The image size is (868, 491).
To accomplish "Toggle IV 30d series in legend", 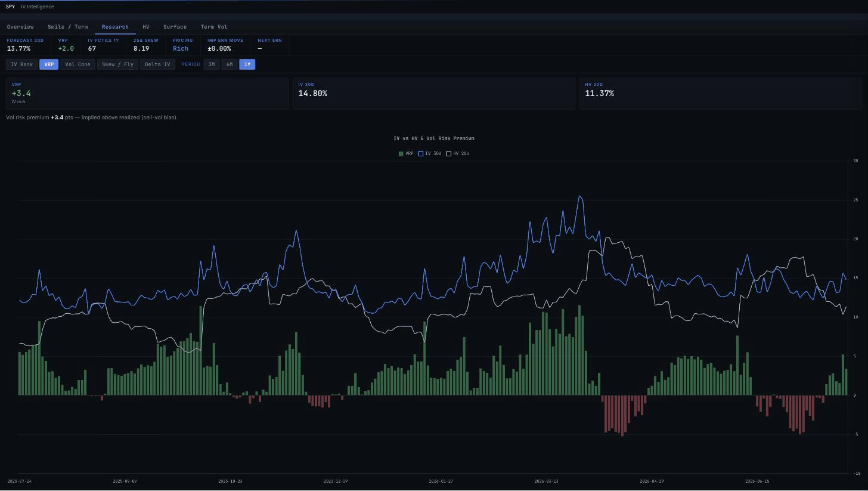I will tap(430, 154).
